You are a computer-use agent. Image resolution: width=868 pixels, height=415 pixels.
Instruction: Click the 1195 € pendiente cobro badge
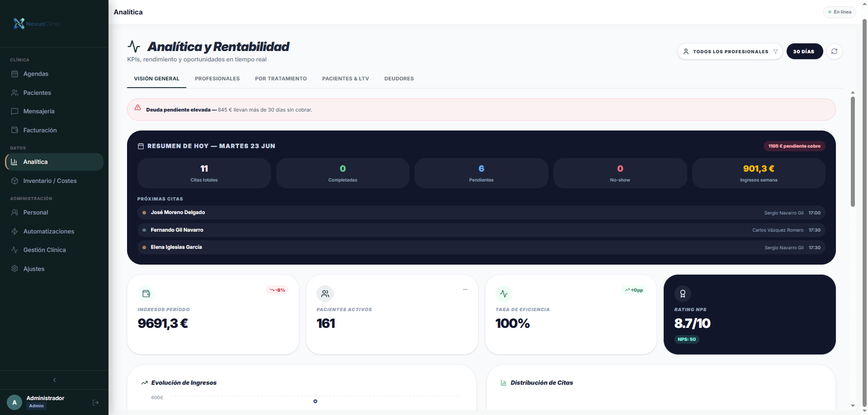[794, 146]
